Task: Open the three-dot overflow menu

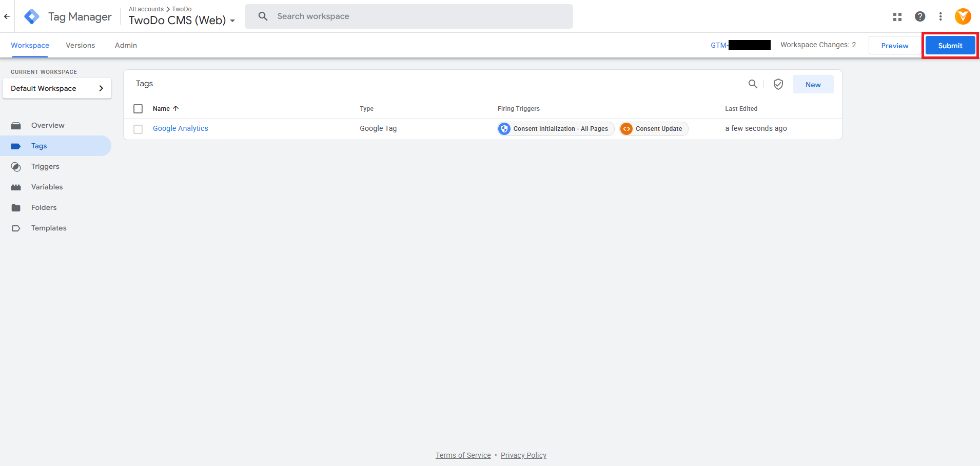Action: click(x=941, y=16)
